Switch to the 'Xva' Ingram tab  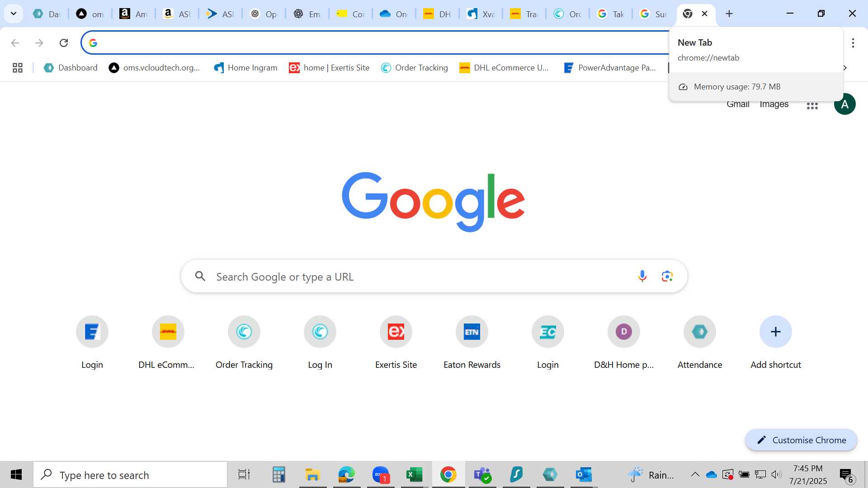point(481,14)
